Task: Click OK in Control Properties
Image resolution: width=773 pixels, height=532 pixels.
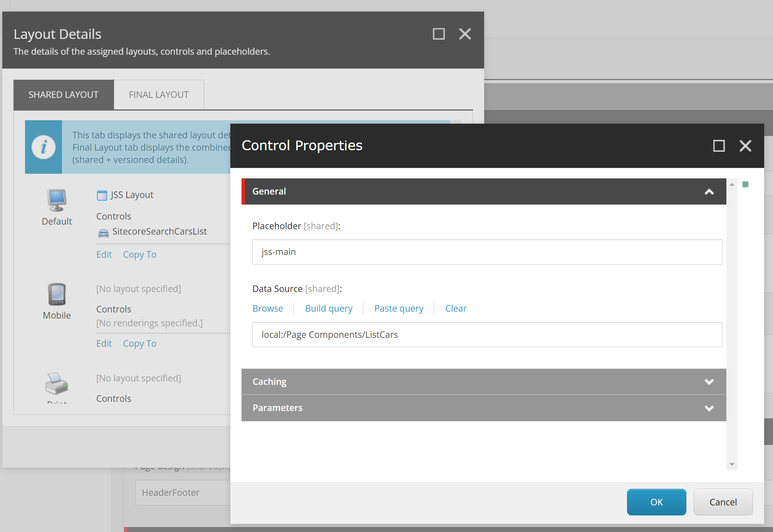Action: click(656, 502)
